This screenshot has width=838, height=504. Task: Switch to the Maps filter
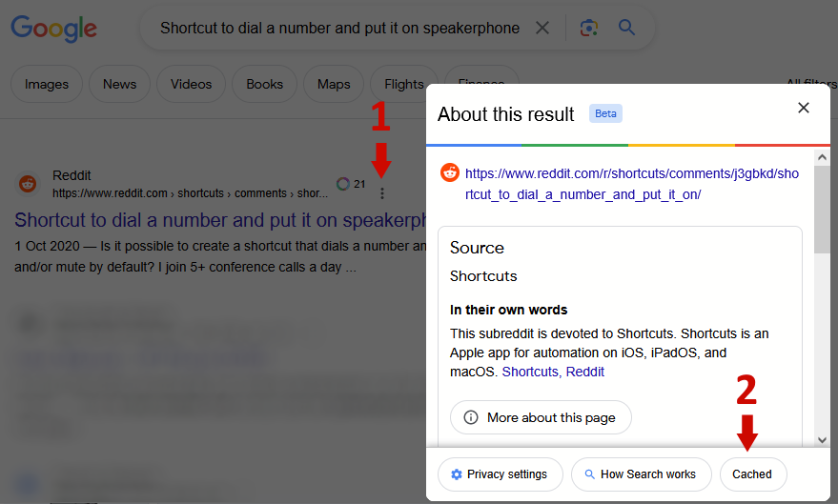[334, 84]
